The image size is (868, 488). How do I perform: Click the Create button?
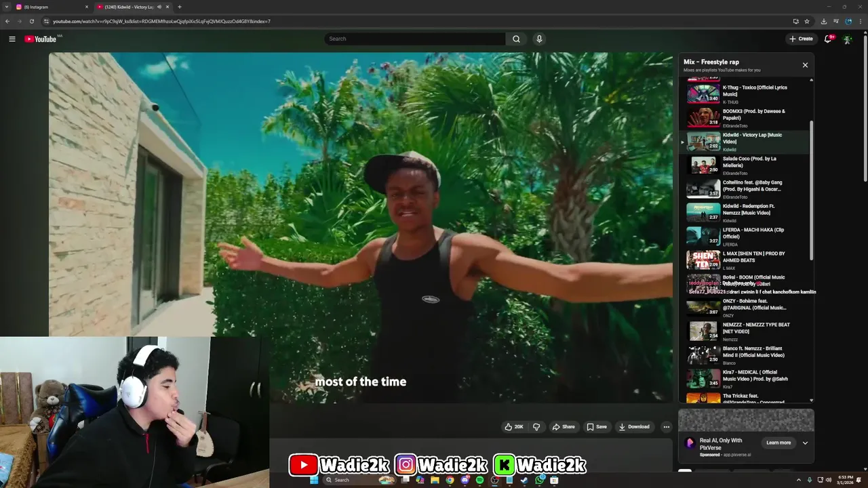pos(801,39)
